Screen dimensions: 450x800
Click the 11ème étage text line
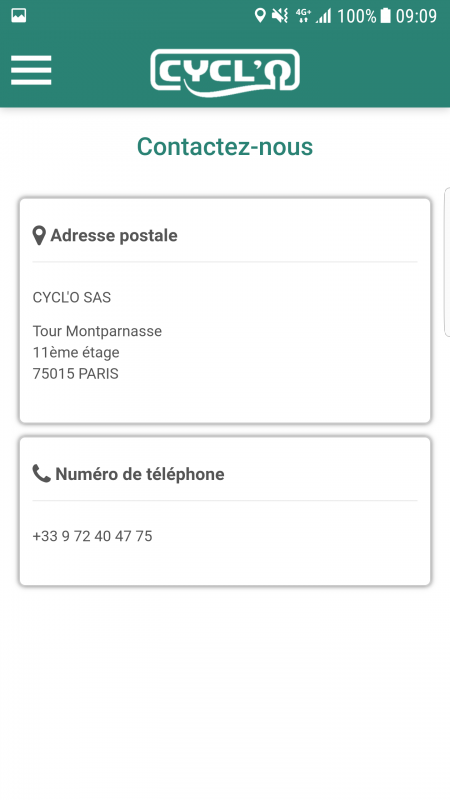(x=76, y=353)
